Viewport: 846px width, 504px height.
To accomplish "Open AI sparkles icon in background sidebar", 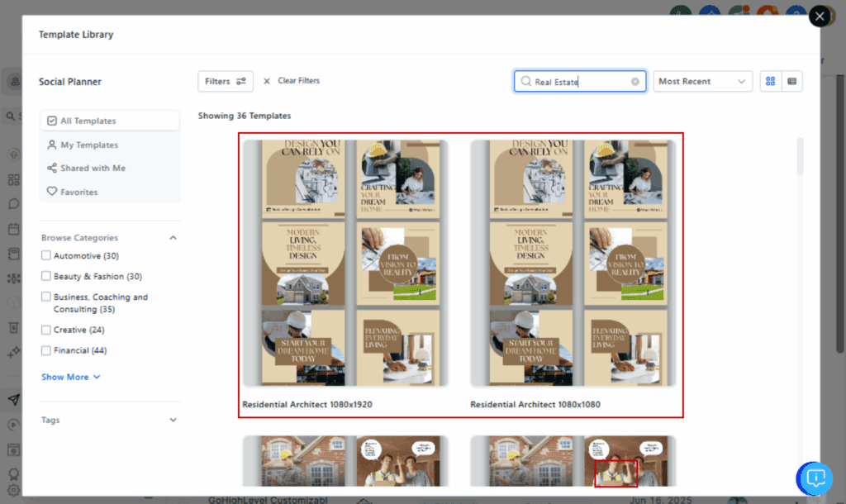I will tap(13, 352).
